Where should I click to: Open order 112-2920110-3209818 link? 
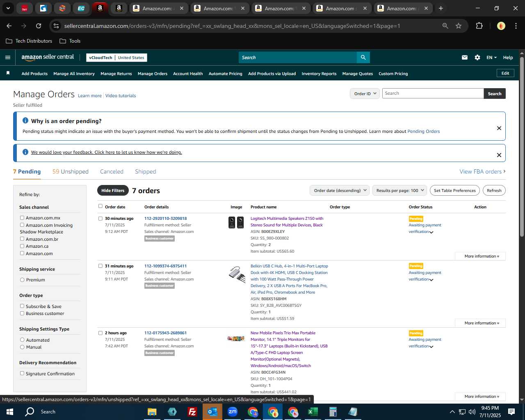click(165, 218)
